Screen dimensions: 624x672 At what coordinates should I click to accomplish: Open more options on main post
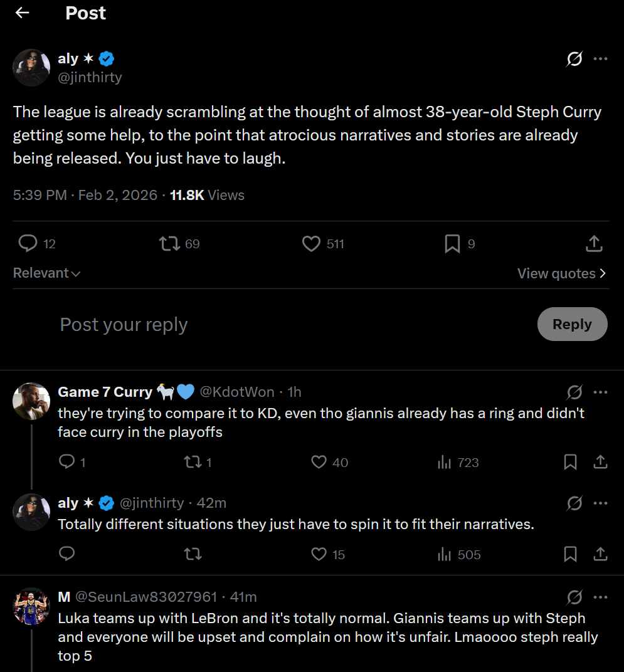tap(600, 59)
